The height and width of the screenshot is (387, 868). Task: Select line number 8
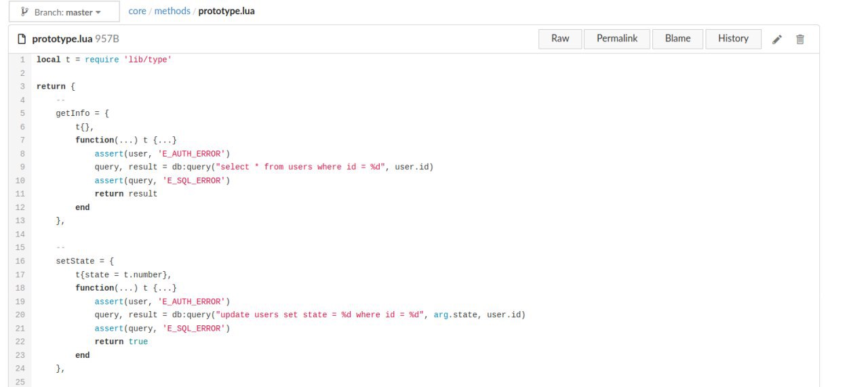click(22, 154)
